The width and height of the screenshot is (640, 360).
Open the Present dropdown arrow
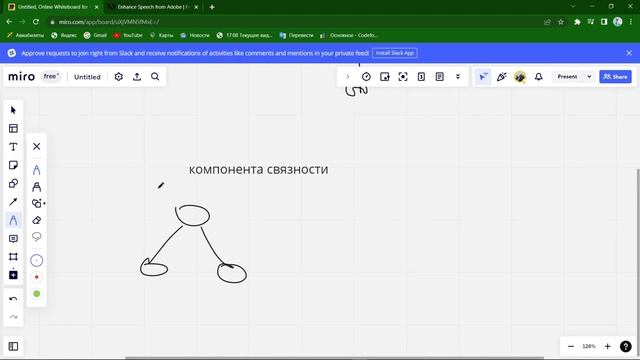[x=589, y=77]
